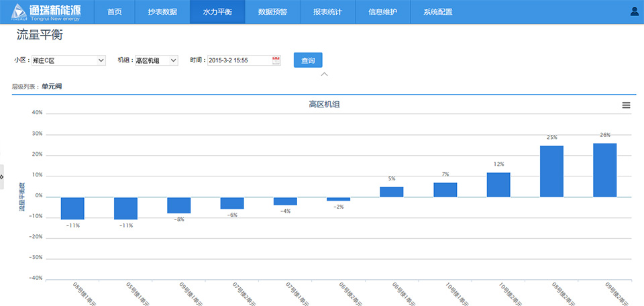This screenshot has height=306, width=644.
Task: Click the 7% bar
Action: [445, 190]
